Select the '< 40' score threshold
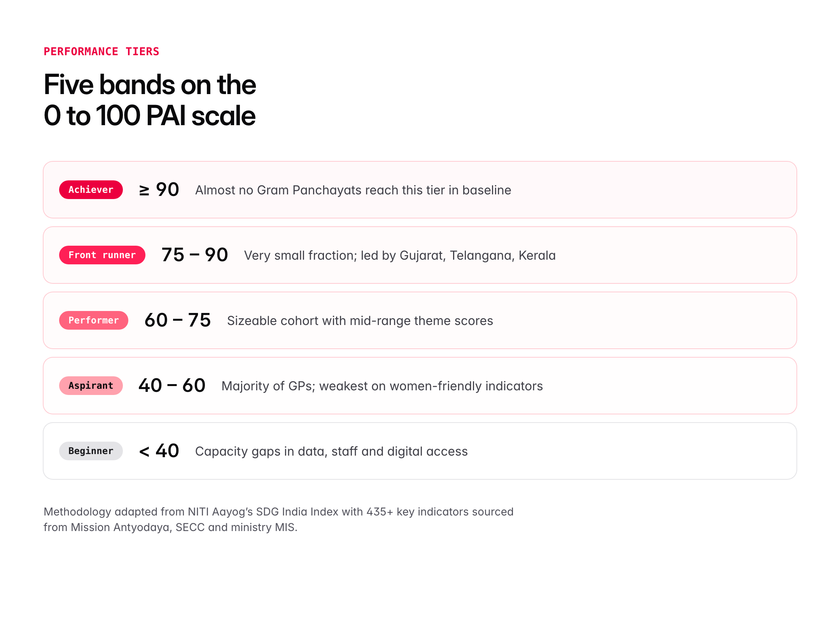840x622 pixels. click(x=159, y=451)
